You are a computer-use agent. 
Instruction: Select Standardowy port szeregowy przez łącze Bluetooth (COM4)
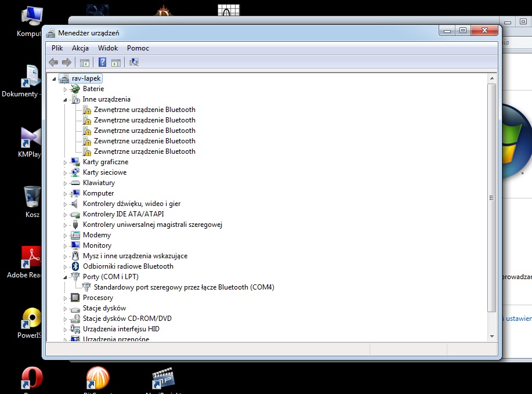click(184, 287)
